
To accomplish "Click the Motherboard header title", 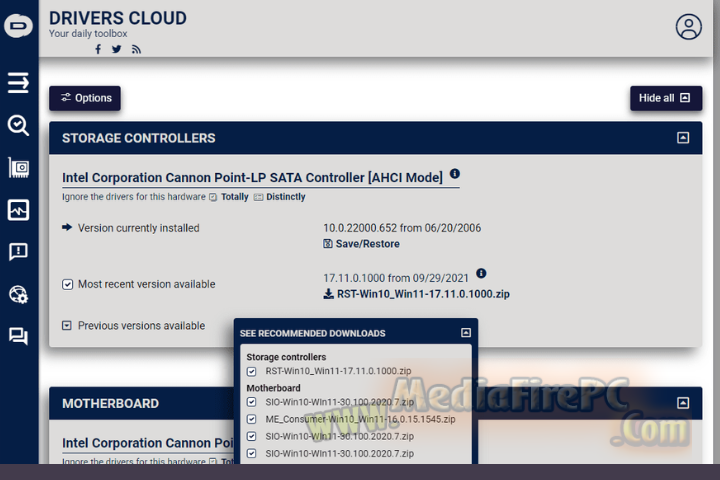I will point(110,403).
